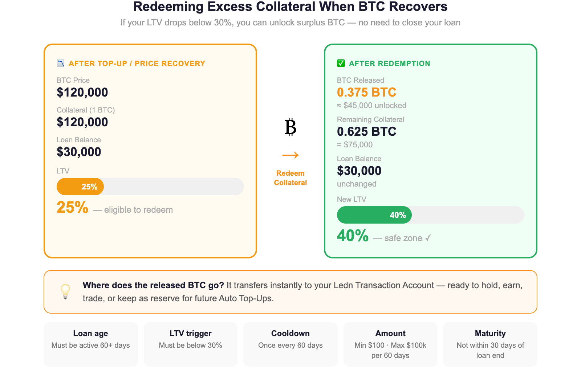Select the Amount limits card

point(390,344)
